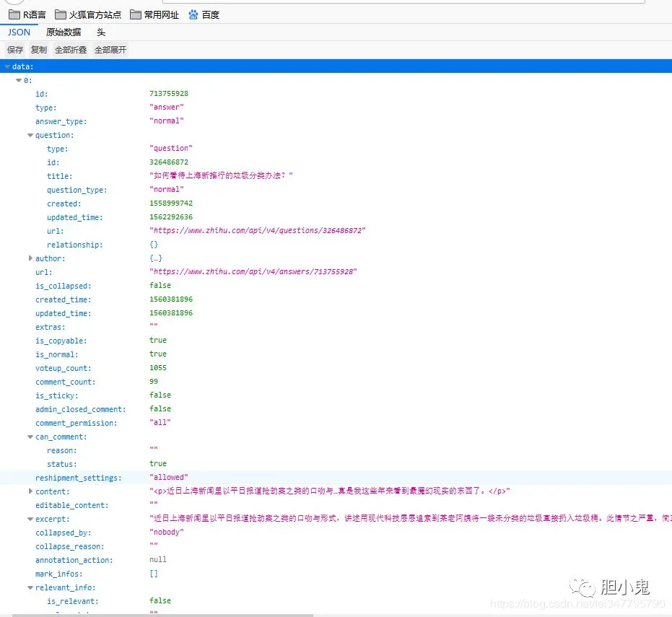Collapse the 0 array item node

pyautogui.click(x=19, y=80)
